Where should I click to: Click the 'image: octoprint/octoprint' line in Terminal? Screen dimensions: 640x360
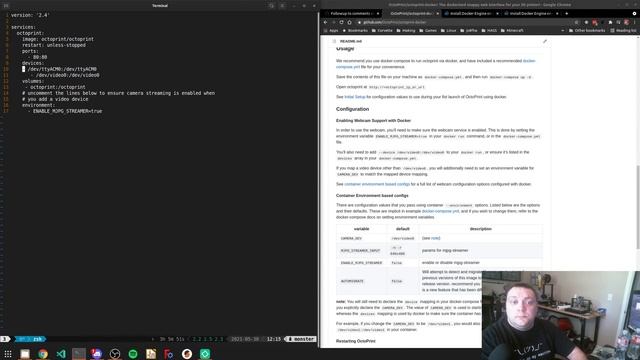click(58, 39)
